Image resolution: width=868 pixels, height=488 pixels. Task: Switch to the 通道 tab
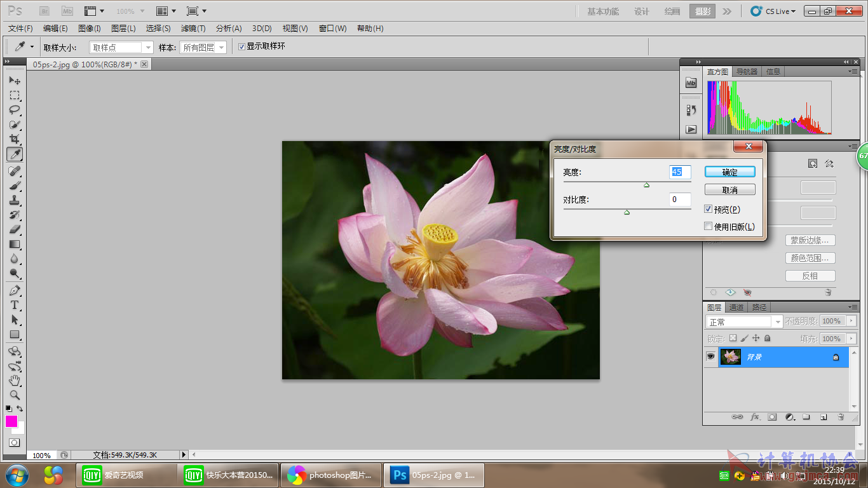tap(736, 307)
